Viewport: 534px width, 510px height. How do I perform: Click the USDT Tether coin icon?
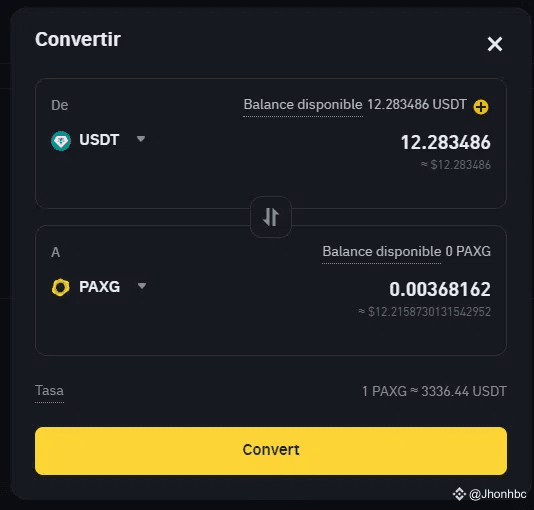[61, 141]
